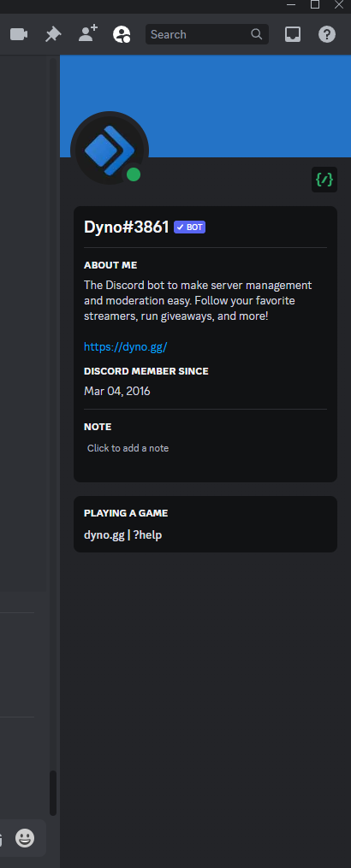The height and width of the screenshot is (868, 351).
Task: Hide the user profile panel
Action: [122, 34]
